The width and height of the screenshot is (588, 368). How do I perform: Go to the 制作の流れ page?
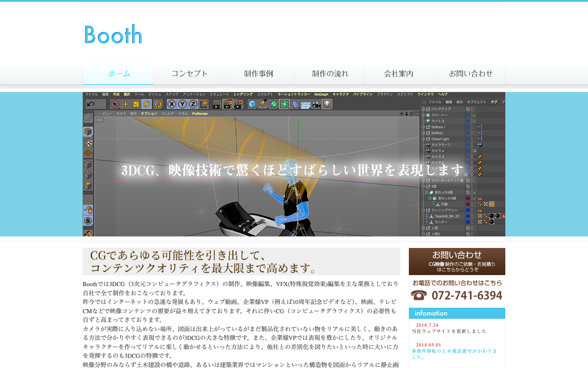pyautogui.click(x=329, y=73)
